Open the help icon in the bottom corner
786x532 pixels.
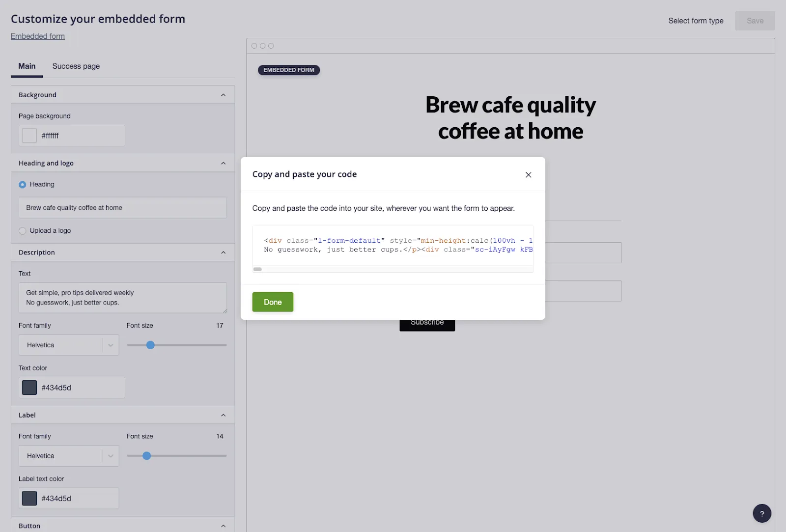click(762, 513)
